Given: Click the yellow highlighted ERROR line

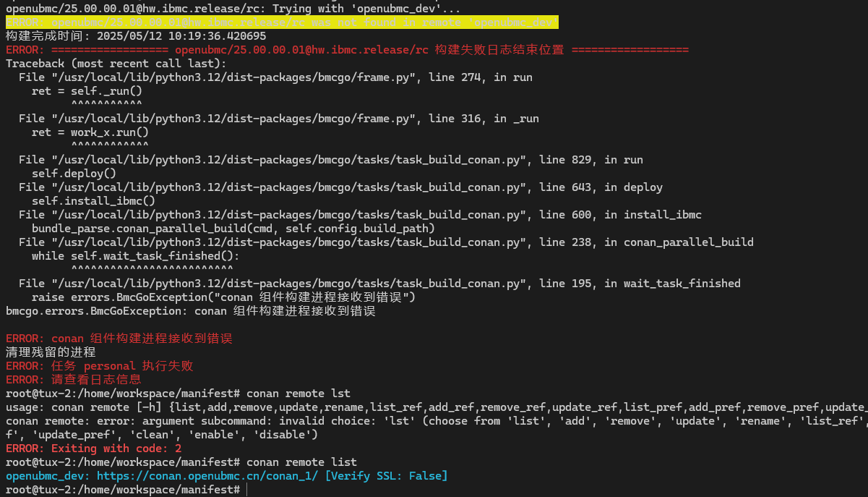Looking at the screenshot, I should [282, 22].
